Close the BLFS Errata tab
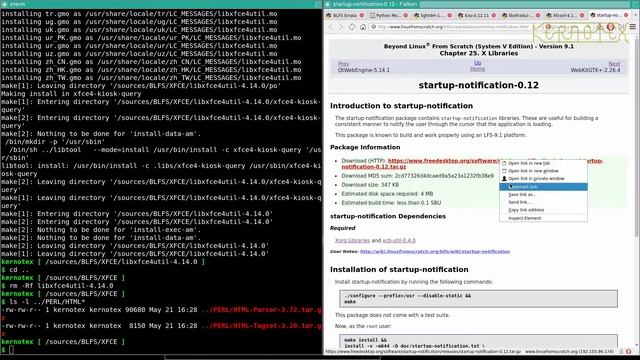This screenshot has width=640, height=360. 362,16
